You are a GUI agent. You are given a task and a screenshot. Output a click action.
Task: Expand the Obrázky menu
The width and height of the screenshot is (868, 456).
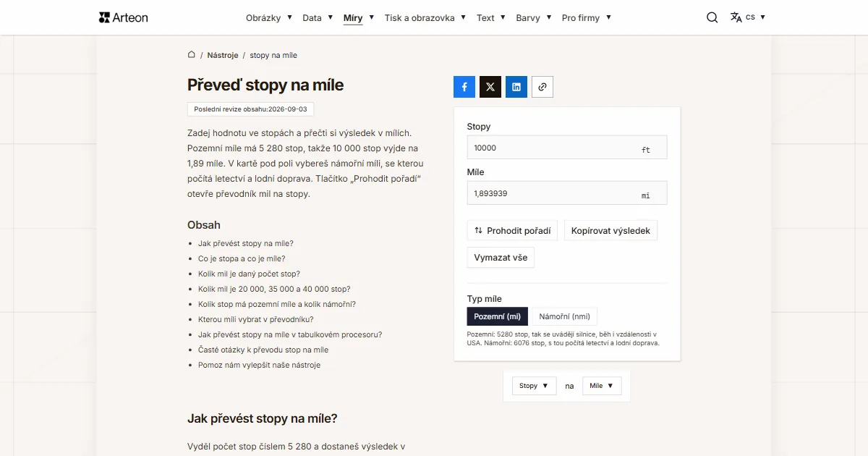[x=269, y=17]
